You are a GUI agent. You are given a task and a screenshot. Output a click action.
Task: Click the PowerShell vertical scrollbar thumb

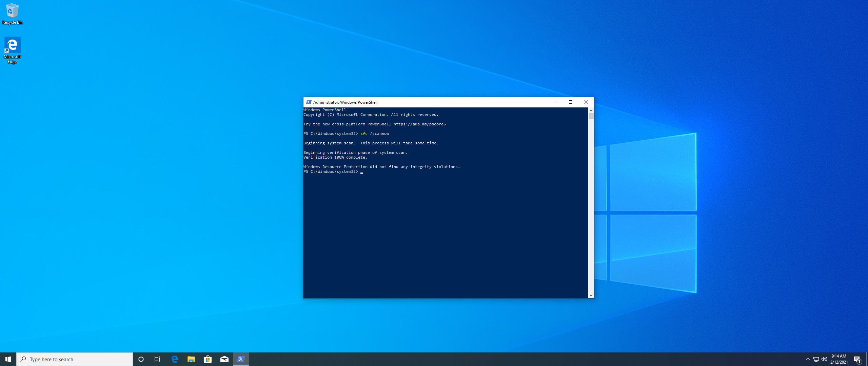pos(591,116)
